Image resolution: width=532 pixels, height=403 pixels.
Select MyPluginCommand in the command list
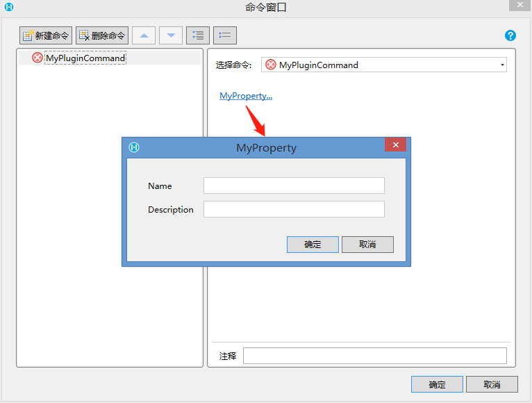pos(85,58)
